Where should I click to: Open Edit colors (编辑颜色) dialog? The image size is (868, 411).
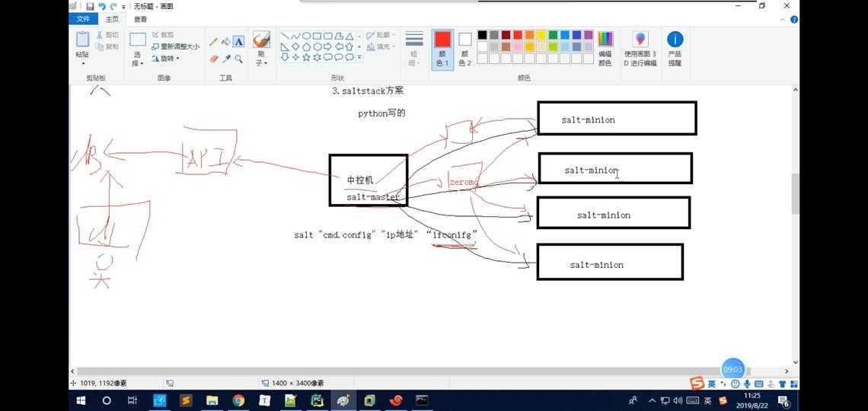coord(605,49)
